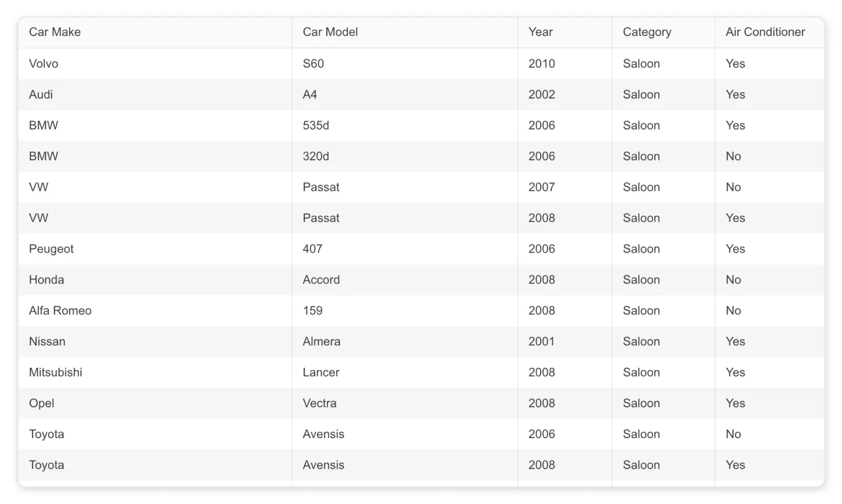Image resolution: width=842 pixels, height=504 pixels.
Task: Click the Mitsubishi make cell
Action: (x=155, y=373)
